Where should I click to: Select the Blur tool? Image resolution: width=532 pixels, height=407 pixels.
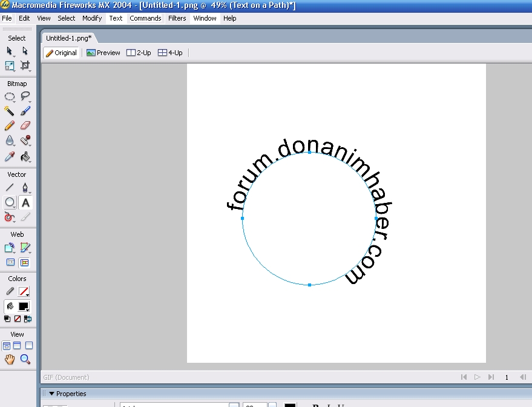click(x=10, y=141)
